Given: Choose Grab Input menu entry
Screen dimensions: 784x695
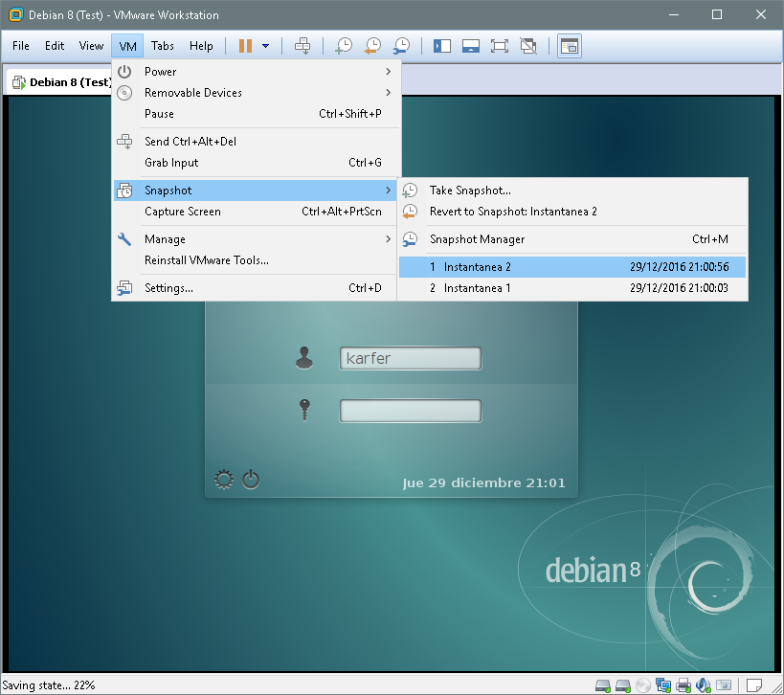Looking at the screenshot, I should [256, 163].
